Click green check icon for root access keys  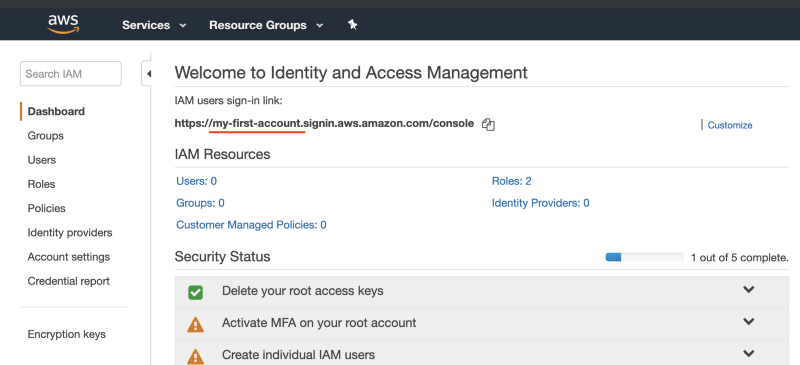(195, 292)
